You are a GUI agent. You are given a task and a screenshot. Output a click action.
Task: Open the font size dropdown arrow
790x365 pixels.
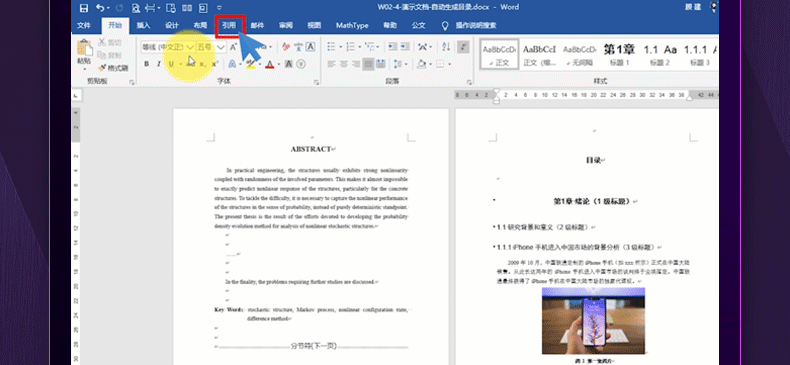221,47
